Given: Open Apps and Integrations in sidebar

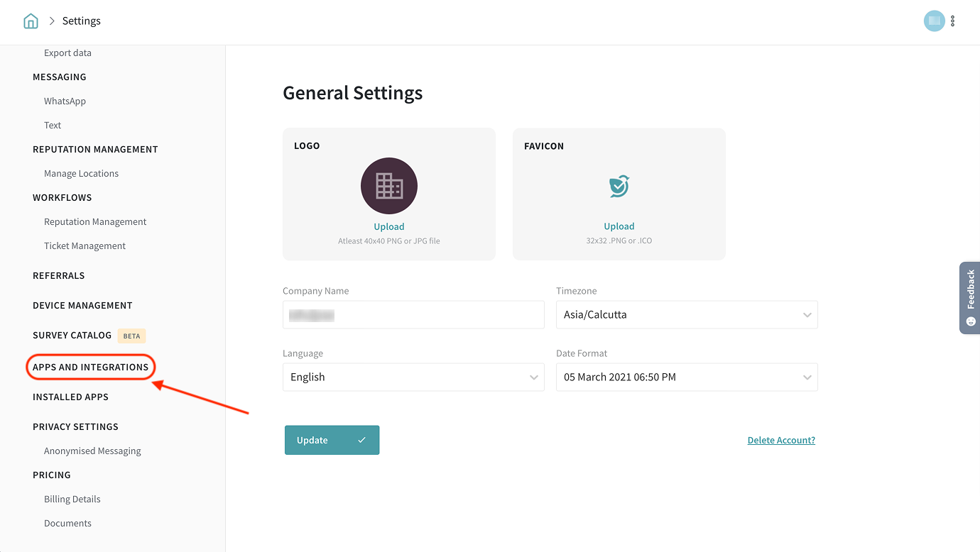Looking at the screenshot, I should tap(90, 367).
